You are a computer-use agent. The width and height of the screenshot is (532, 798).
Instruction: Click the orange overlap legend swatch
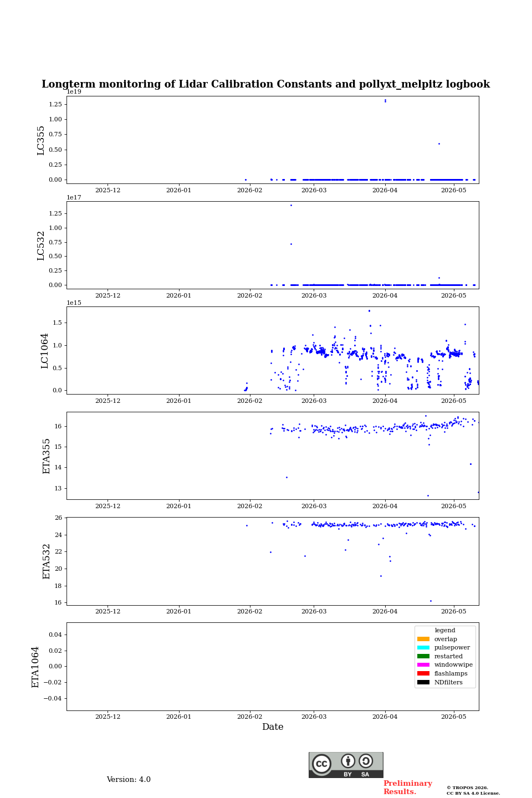click(423, 639)
